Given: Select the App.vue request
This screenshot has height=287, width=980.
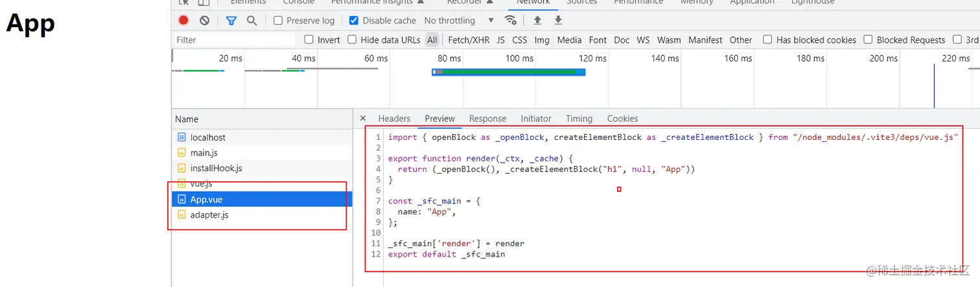Looking at the screenshot, I should 262,200.
